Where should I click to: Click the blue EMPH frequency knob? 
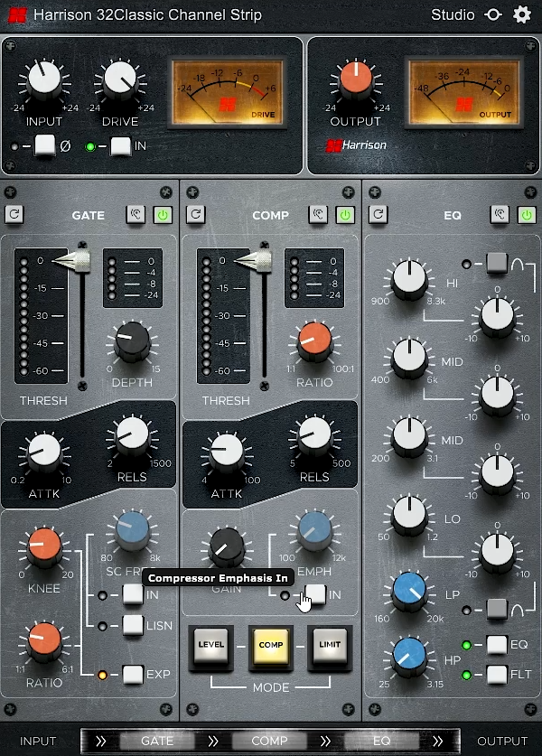tap(314, 530)
